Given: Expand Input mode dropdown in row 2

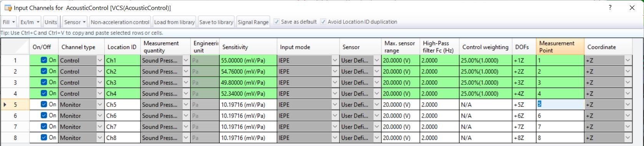Looking at the screenshot, I should pos(334,71).
